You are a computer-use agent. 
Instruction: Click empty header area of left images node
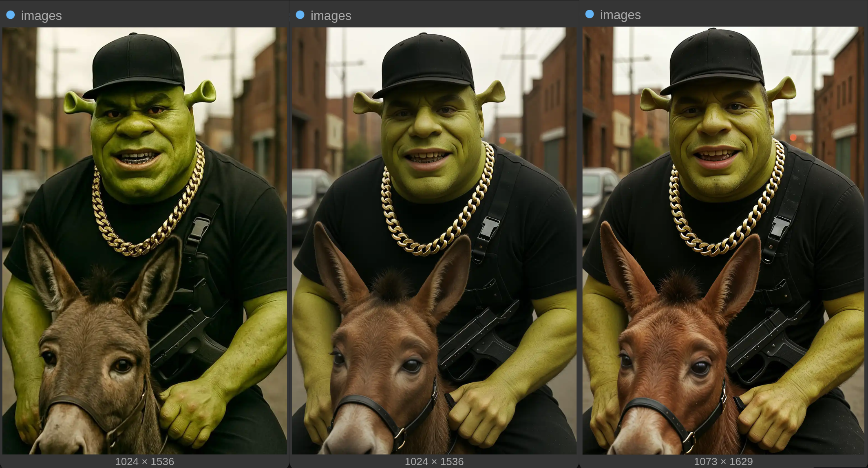183,15
